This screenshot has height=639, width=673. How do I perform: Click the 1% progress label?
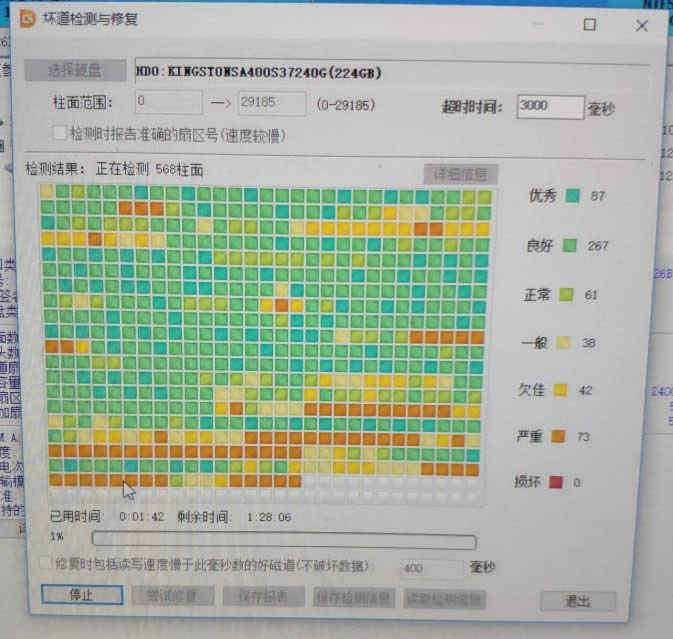click(x=57, y=536)
